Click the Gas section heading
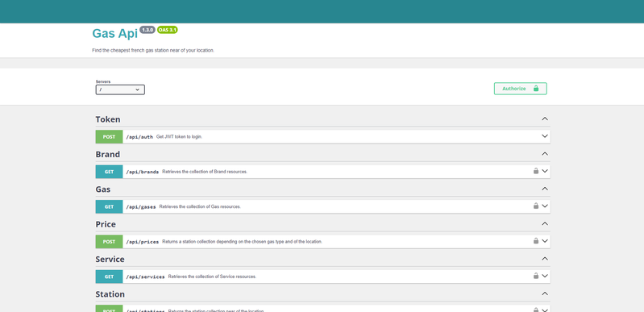644x312 pixels. pos(103,189)
